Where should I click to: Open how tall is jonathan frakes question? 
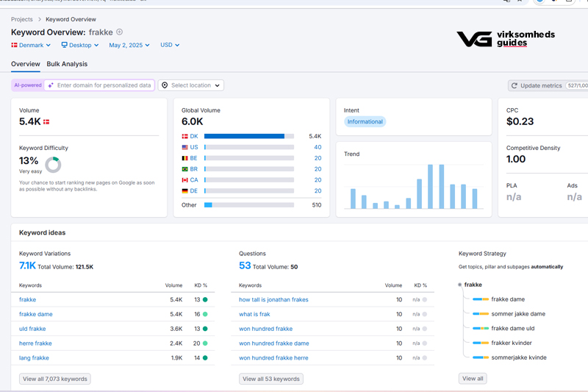click(273, 300)
